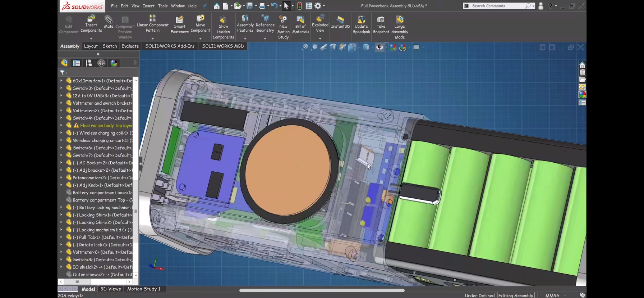This screenshot has width=644, height=298.
Task: Expand the Electronics body top layer node
Action: pos(61,126)
